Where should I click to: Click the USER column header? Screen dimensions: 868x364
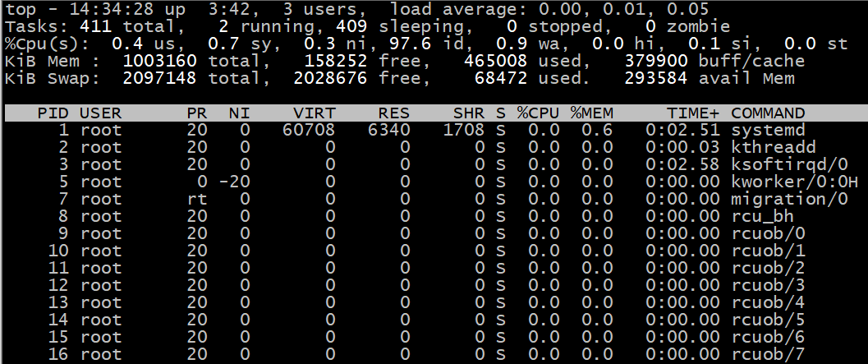click(100, 113)
